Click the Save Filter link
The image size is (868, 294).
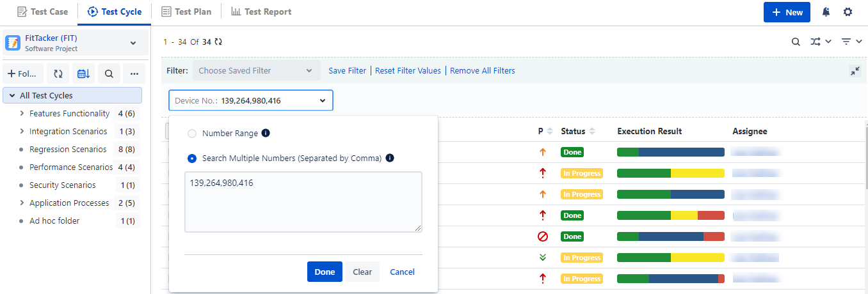348,70
